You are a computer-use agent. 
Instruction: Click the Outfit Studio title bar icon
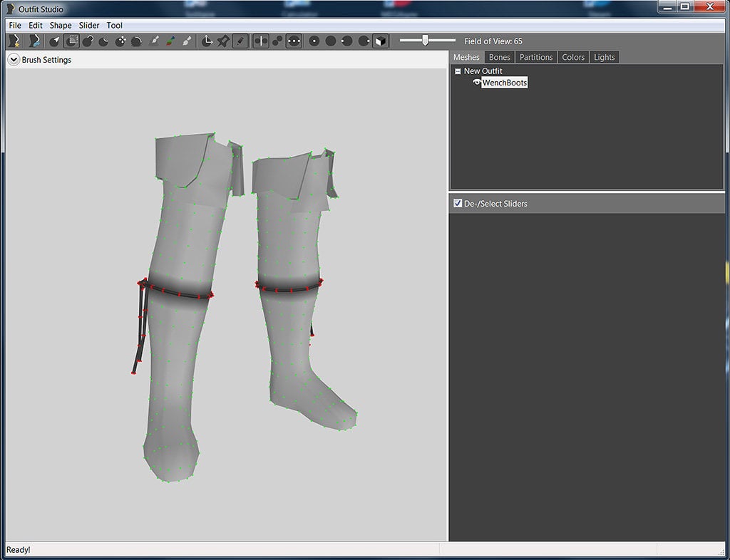10,9
